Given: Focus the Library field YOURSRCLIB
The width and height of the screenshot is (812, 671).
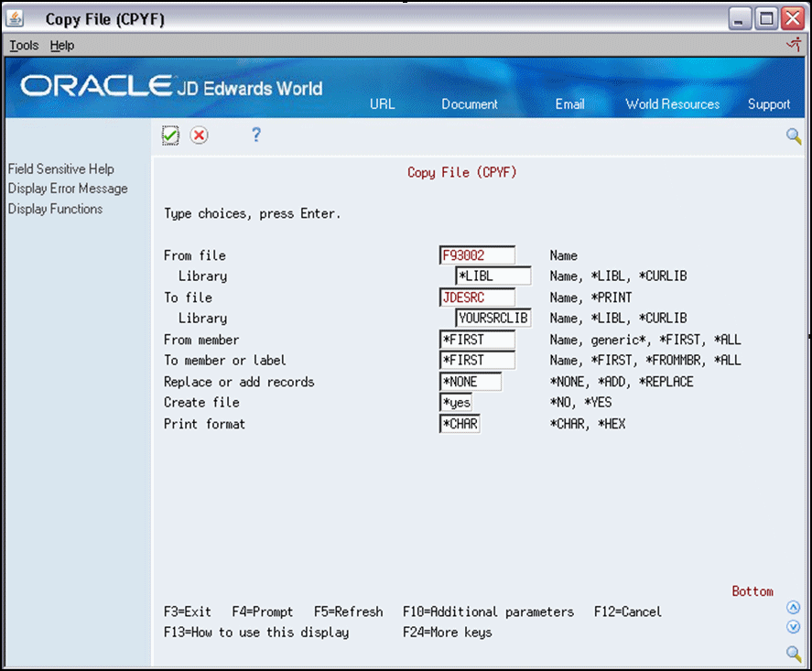Looking at the screenshot, I should (493, 318).
